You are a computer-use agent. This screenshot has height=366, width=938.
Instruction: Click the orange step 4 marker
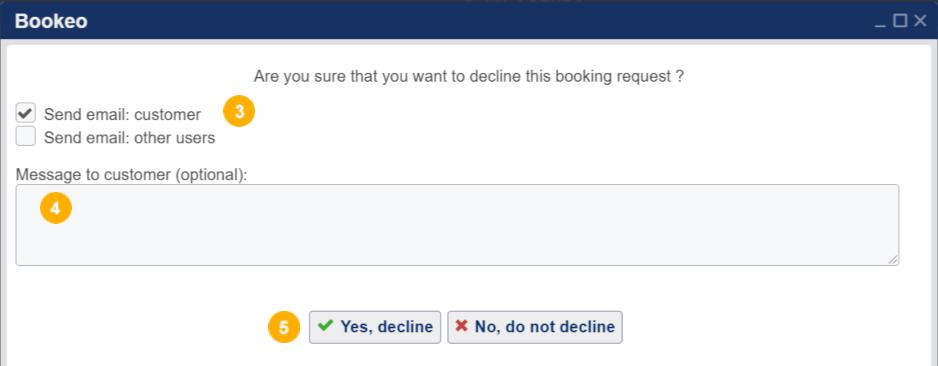coord(56,208)
